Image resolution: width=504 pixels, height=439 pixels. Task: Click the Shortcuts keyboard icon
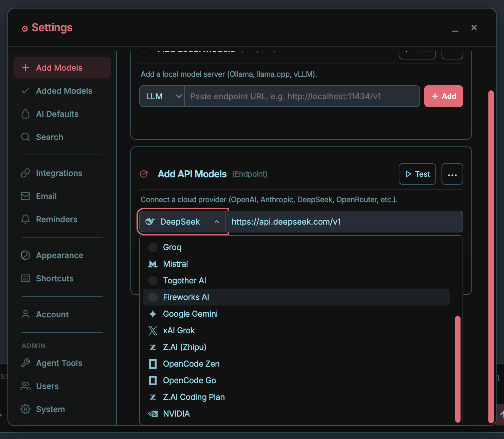[25, 278]
